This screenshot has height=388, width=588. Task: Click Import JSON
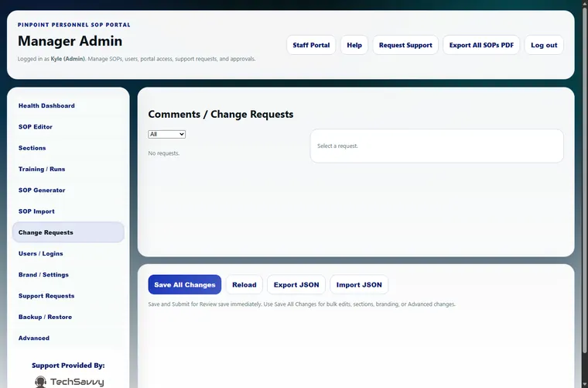(359, 285)
